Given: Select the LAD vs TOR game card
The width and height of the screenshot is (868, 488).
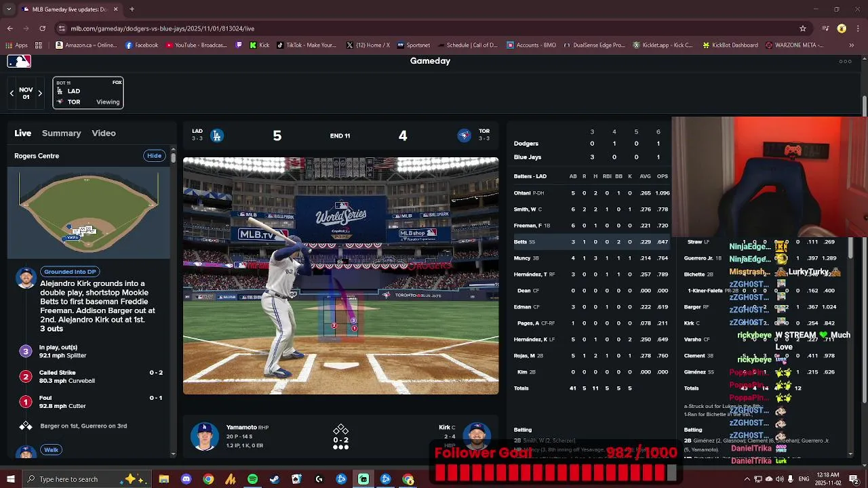Looking at the screenshot, I should 88,93.
